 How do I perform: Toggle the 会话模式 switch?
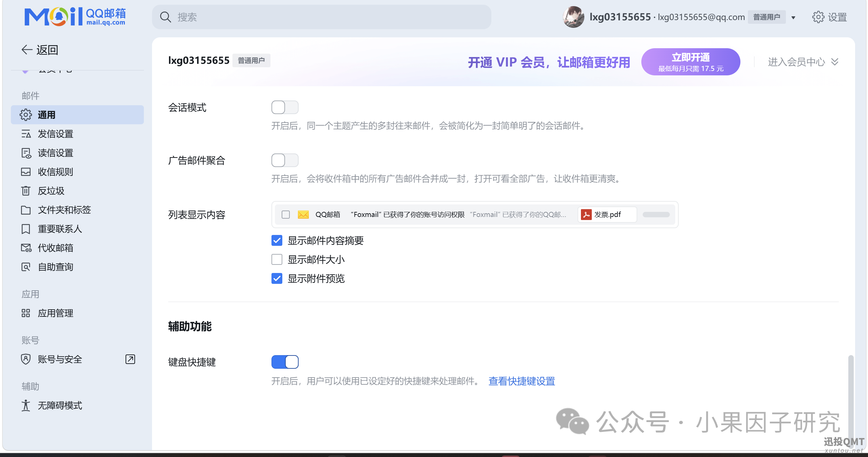[285, 107]
